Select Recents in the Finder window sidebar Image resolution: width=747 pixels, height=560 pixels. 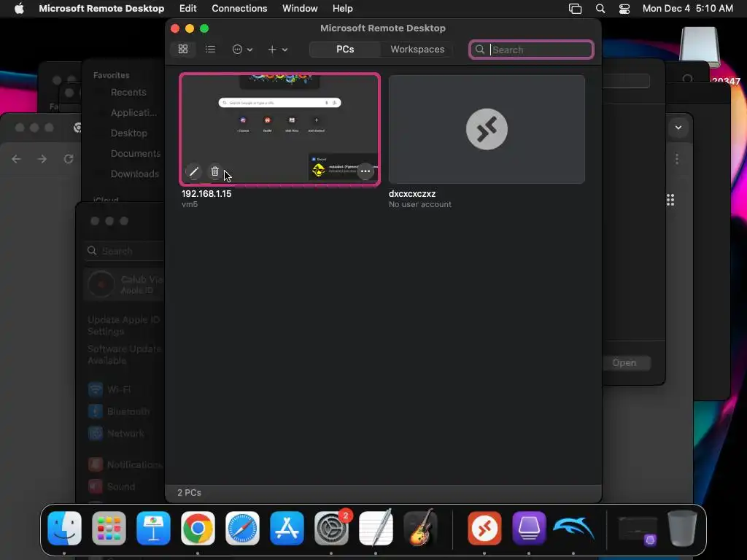(128, 93)
